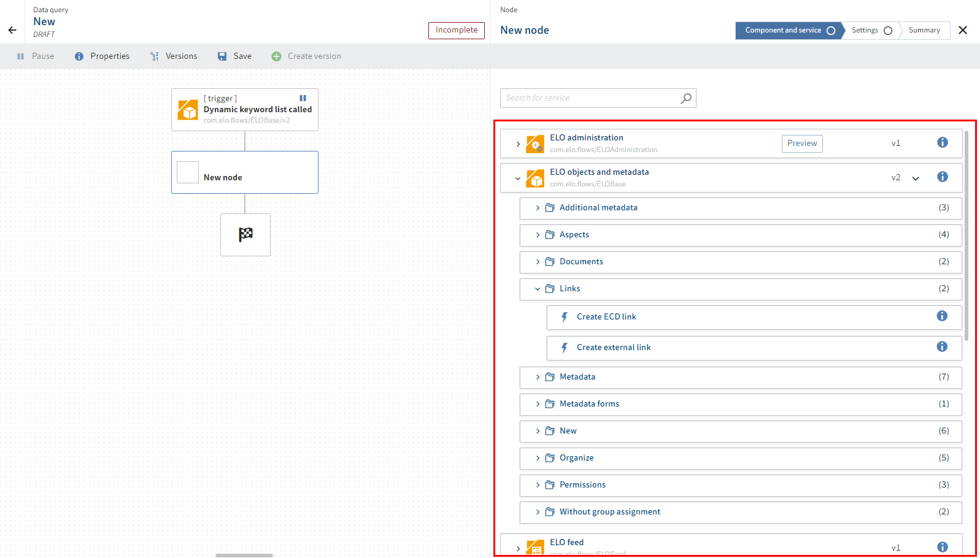Viewport: 980px width, 558px height.
Task: Open the v2 version dropdown
Action: tap(916, 178)
